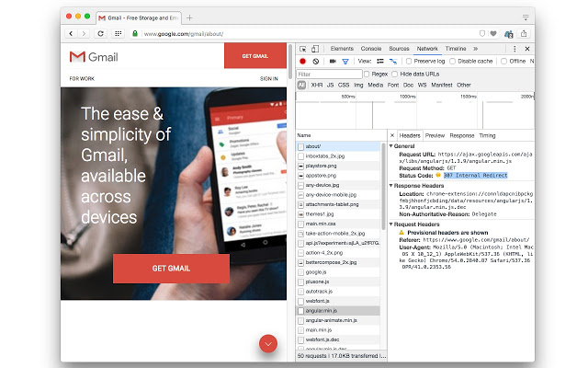Tick the Offline checkbox

coord(504,62)
